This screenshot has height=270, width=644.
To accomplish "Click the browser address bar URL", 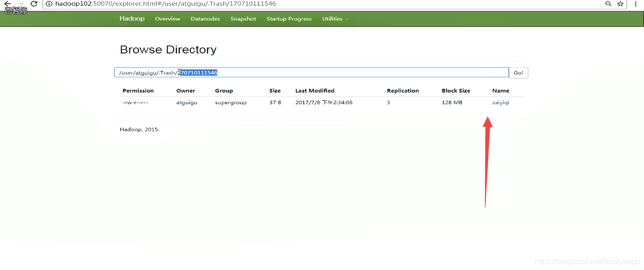I will [165, 4].
